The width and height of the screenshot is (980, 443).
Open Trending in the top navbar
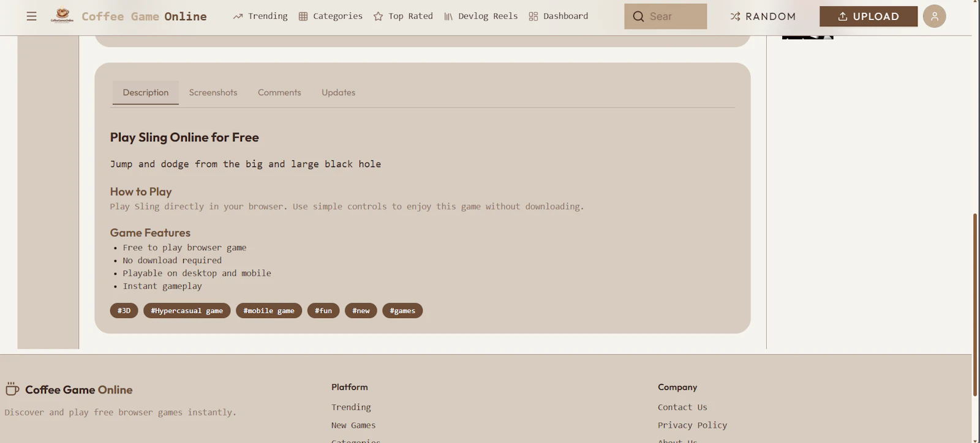point(260,16)
